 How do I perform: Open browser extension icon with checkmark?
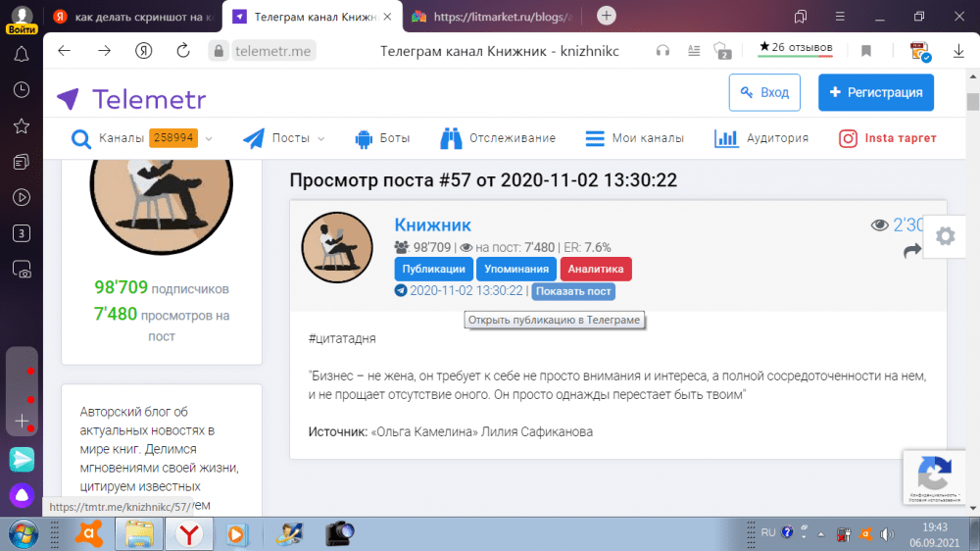pyautogui.click(x=920, y=51)
